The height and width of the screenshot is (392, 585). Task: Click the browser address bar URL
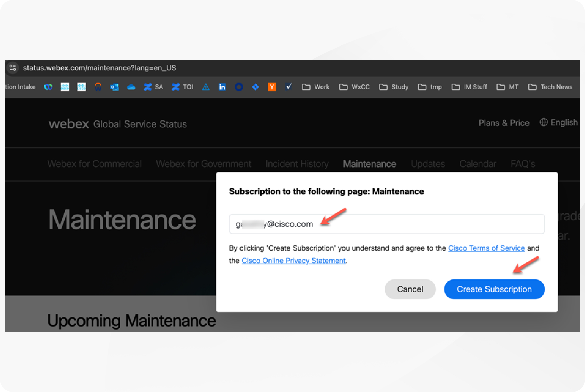[100, 68]
